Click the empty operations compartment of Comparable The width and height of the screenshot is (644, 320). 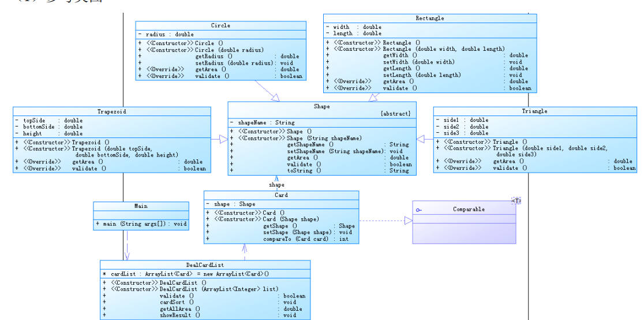tap(464, 233)
